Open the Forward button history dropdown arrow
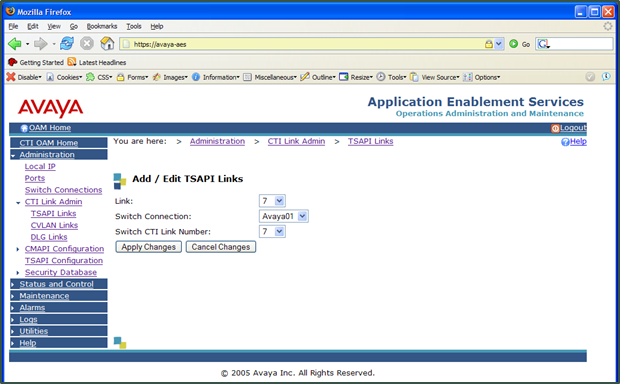620x384 pixels. click(54, 44)
